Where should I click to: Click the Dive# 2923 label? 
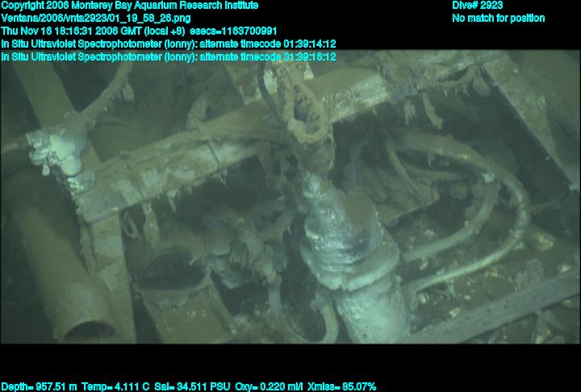point(477,6)
